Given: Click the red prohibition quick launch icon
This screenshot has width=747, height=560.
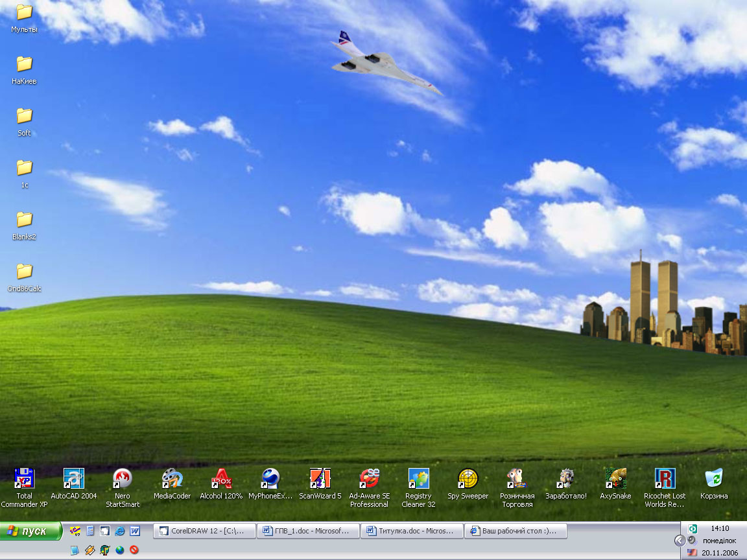Looking at the screenshot, I should coord(134,550).
